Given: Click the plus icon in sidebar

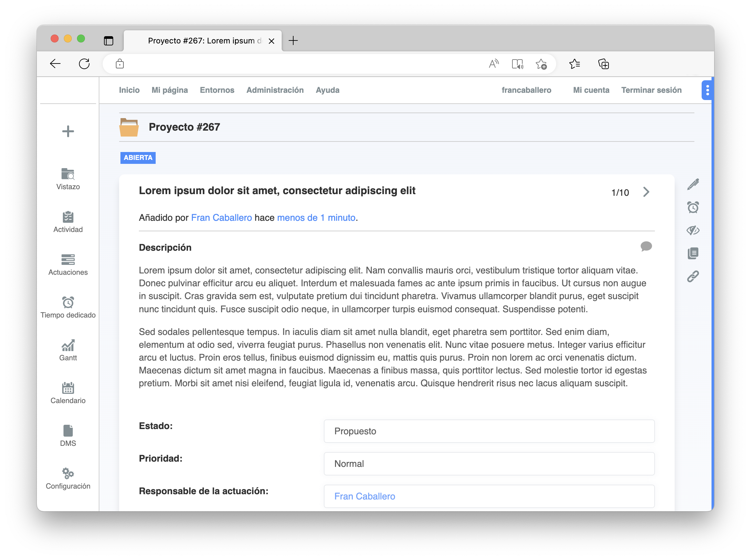Looking at the screenshot, I should tap(68, 131).
